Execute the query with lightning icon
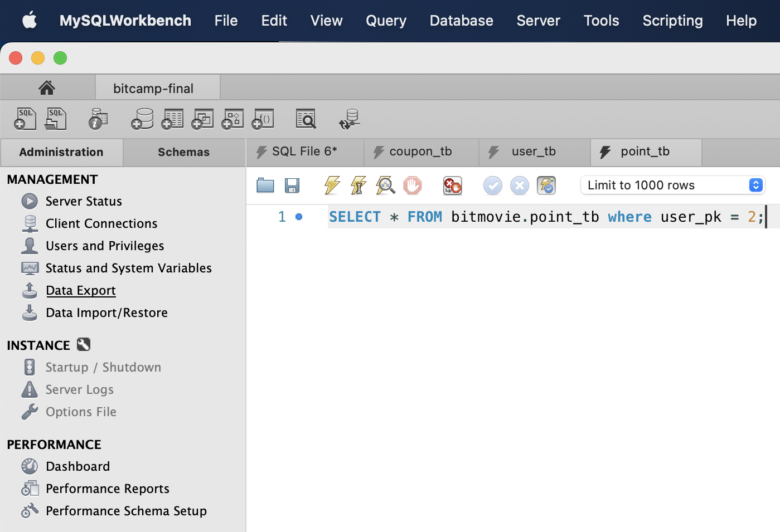 [x=332, y=186]
